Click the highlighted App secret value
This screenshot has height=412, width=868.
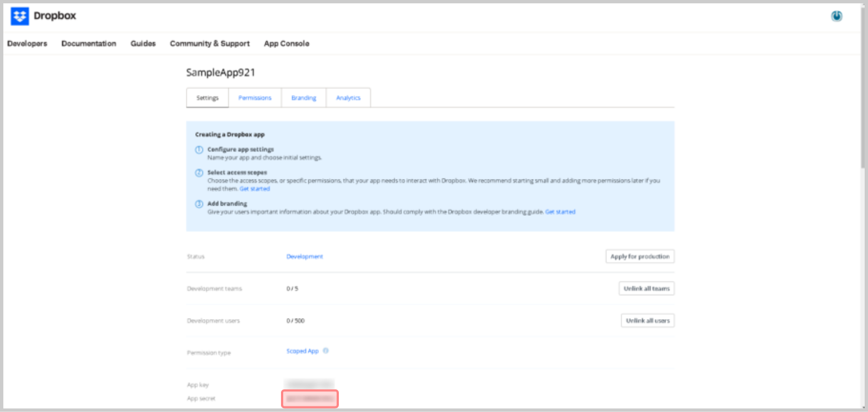pyautogui.click(x=310, y=399)
